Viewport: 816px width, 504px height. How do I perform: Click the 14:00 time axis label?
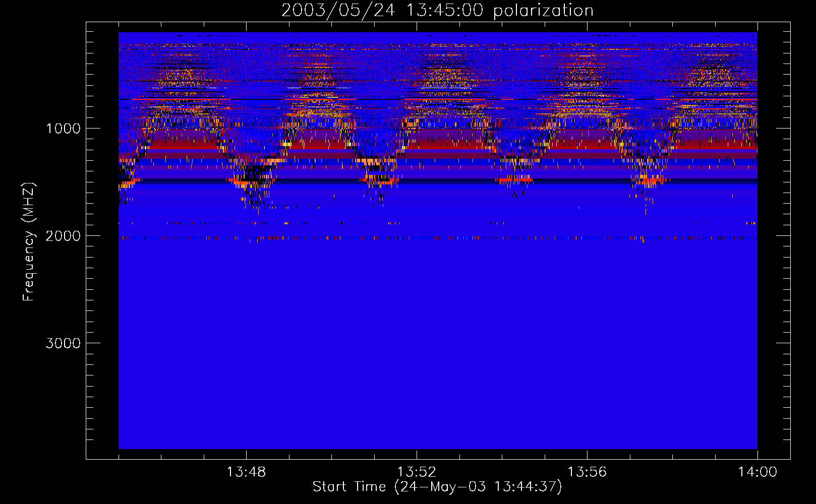[x=757, y=472]
